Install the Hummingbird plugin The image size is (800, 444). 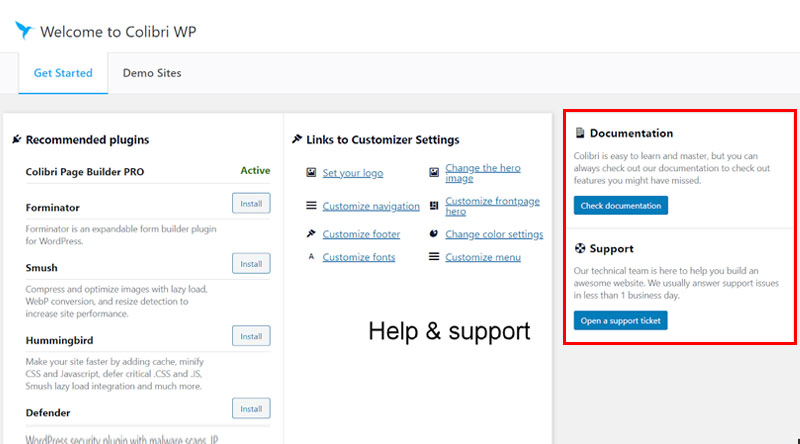click(x=251, y=336)
